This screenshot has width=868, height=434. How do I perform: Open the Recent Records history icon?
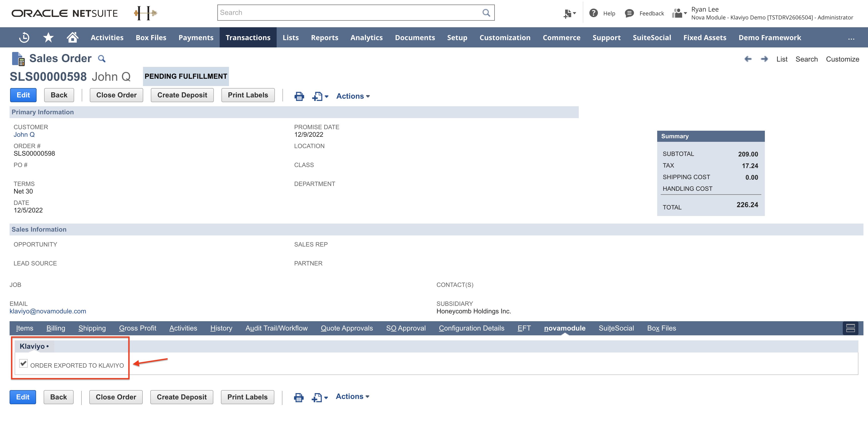(24, 37)
